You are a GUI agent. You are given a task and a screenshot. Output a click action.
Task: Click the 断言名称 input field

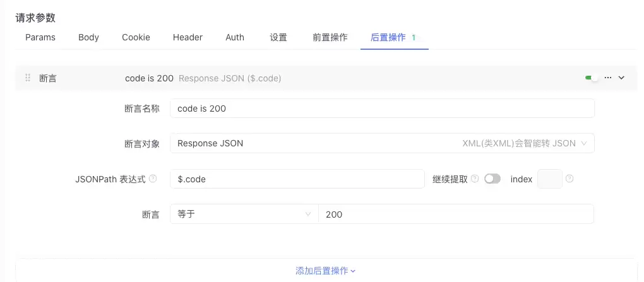(x=383, y=109)
